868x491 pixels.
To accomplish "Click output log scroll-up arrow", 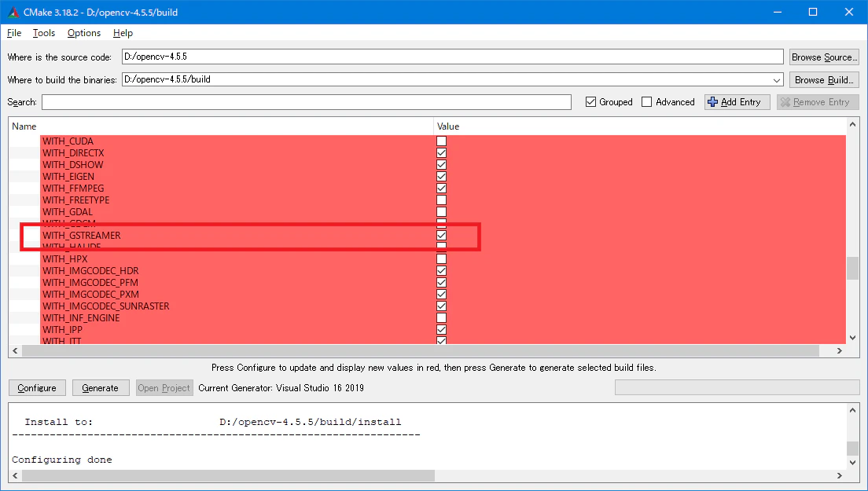I will click(852, 410).
